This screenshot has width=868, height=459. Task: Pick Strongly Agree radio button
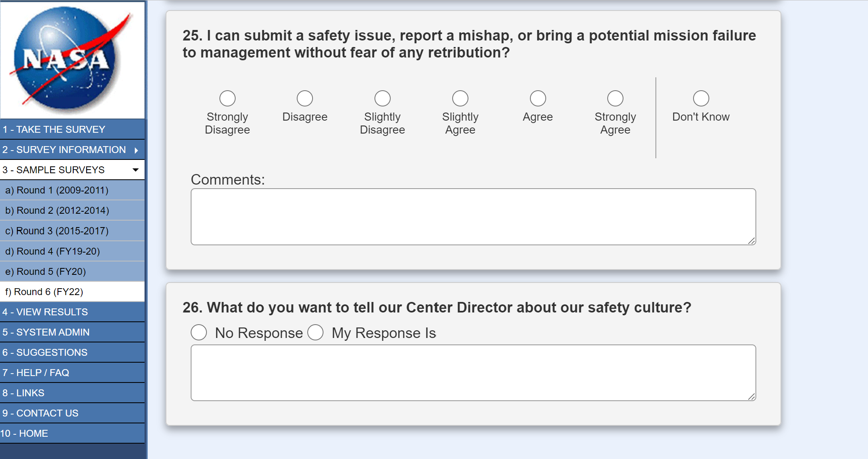[615, 98]
